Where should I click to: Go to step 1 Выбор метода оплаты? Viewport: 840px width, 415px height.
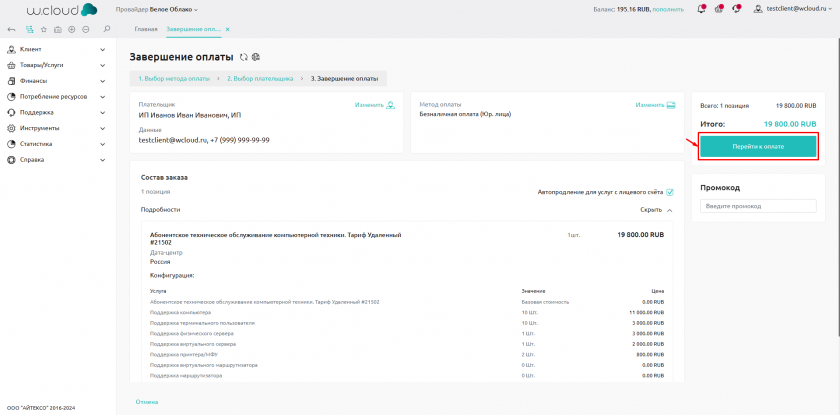pyautogui.click(x=173, y=78)
